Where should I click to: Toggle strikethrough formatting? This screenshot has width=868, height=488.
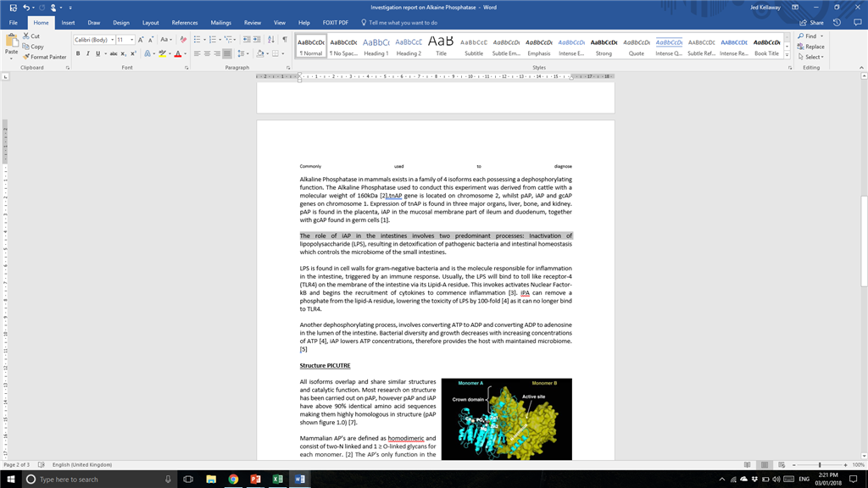coord(114,53)
